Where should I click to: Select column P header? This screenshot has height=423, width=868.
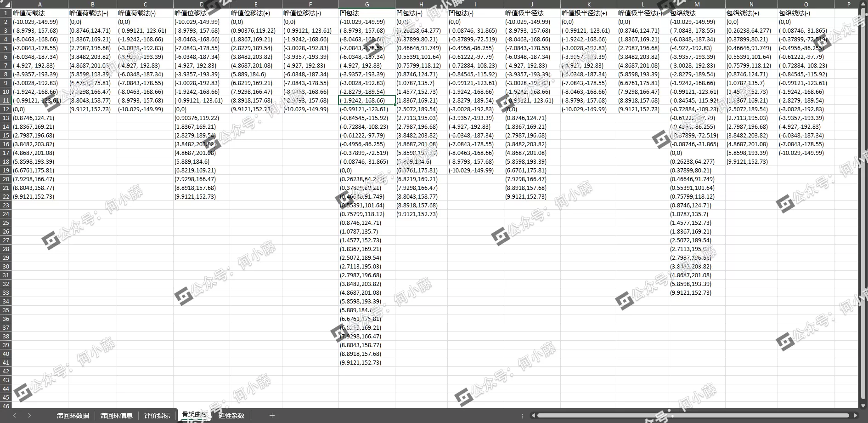(848, 5)
